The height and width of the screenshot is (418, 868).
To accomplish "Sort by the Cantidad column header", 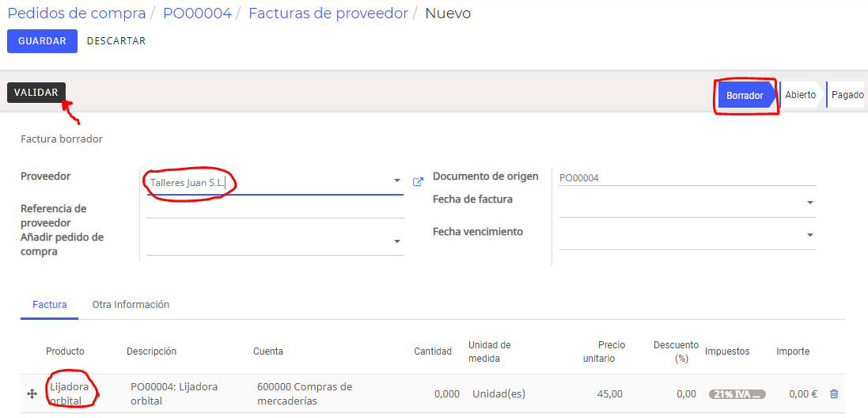I will [433, 351].
